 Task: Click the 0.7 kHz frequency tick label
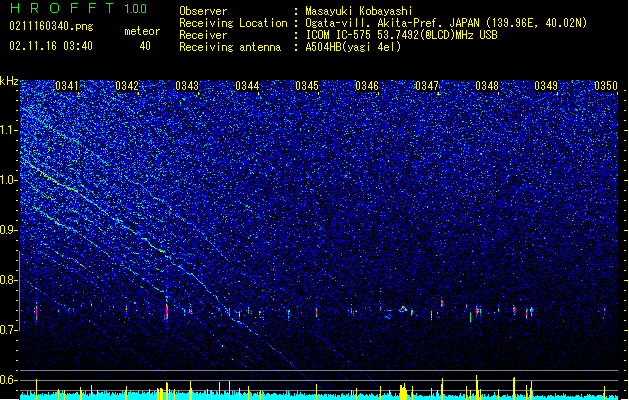click(x=9, y=330)
